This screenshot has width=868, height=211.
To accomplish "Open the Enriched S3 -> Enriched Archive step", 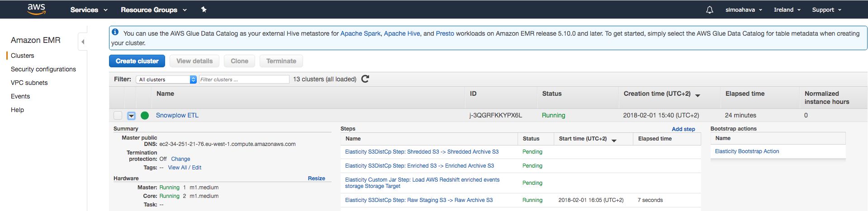I will pos(420,166).
